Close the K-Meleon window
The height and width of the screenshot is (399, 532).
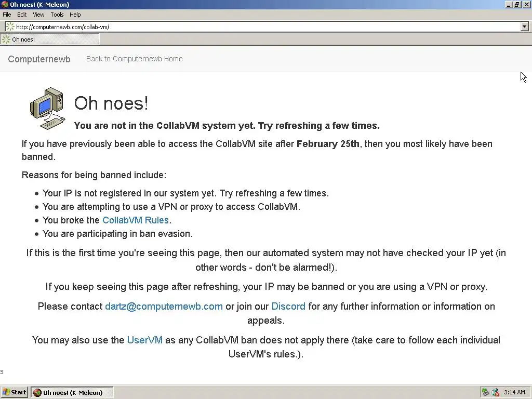pos(527,4)
